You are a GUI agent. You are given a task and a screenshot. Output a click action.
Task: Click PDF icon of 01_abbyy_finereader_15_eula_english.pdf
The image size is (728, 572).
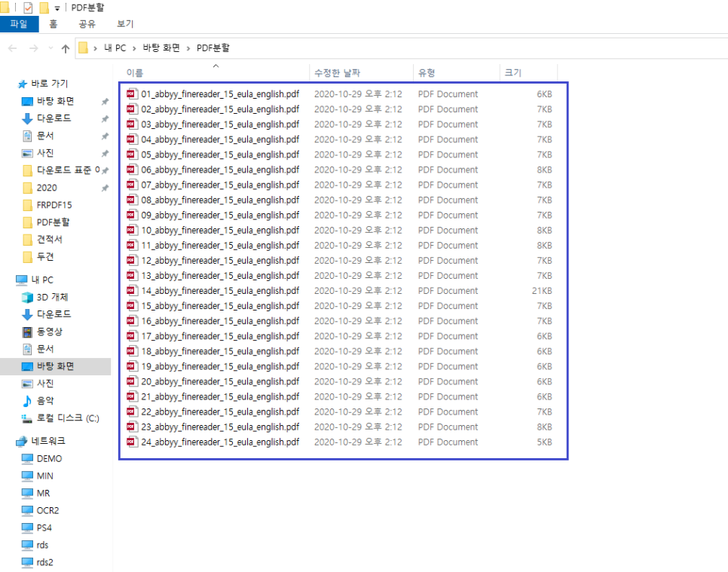tap(132, 93)
